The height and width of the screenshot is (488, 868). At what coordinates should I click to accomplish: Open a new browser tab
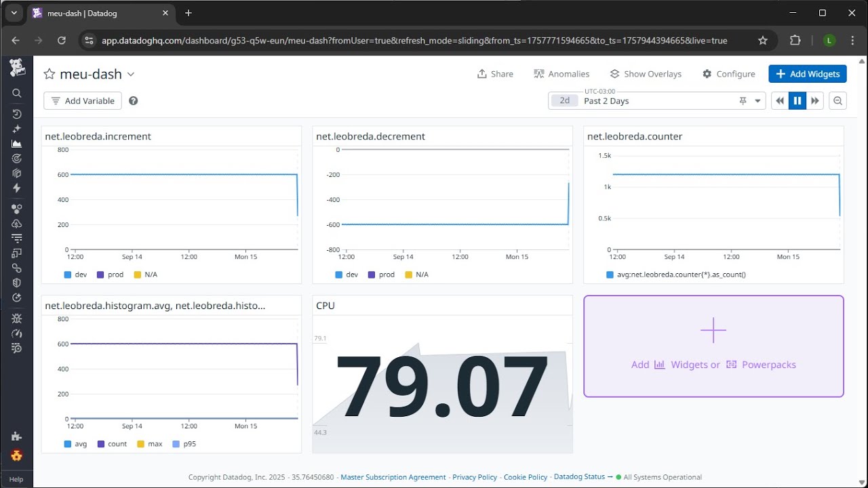click(x=189, y=13)
